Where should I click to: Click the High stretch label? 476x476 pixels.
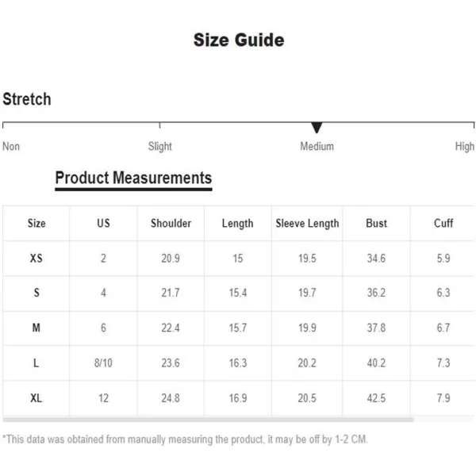(x=464, y=146)
